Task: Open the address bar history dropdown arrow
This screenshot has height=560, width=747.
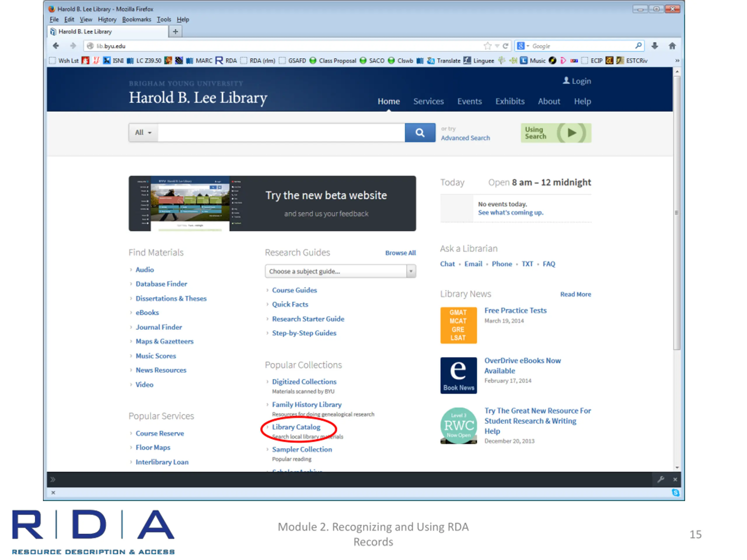Action: point(497,46)
